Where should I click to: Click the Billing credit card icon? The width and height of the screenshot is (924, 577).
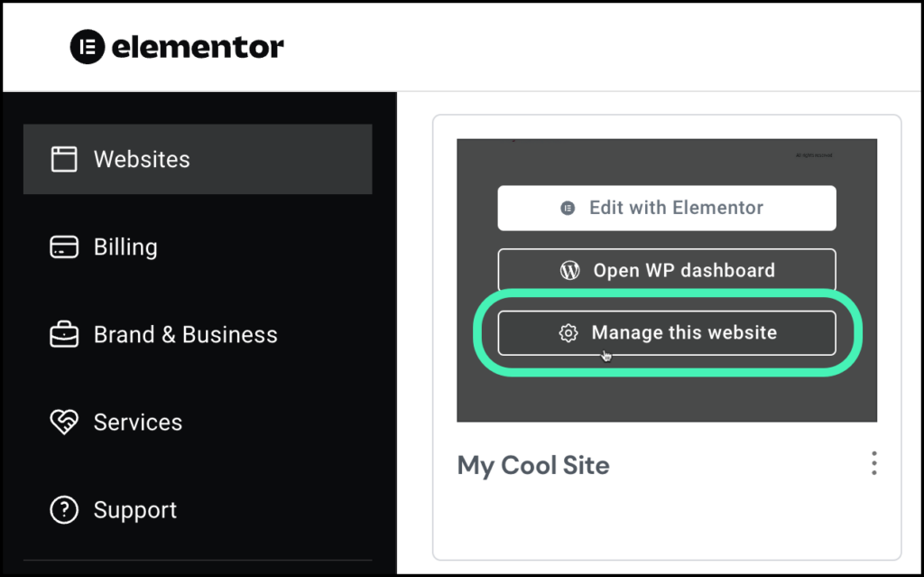pos(63,247)
